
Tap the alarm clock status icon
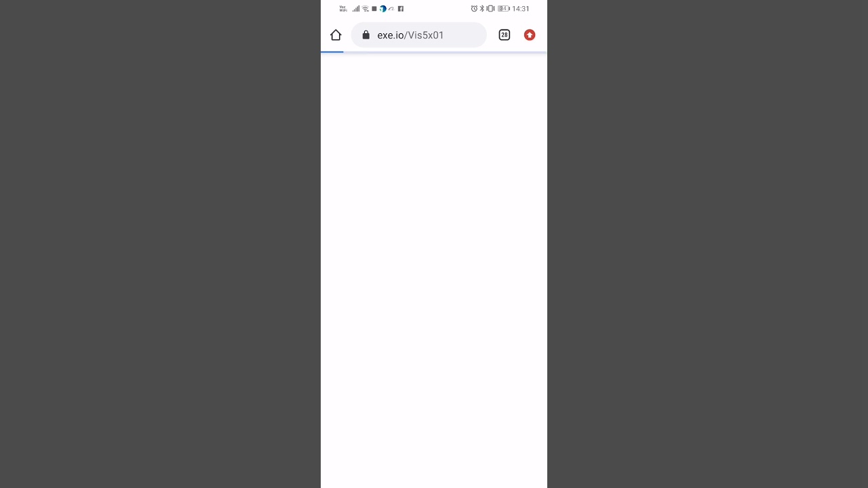[475, 9]
